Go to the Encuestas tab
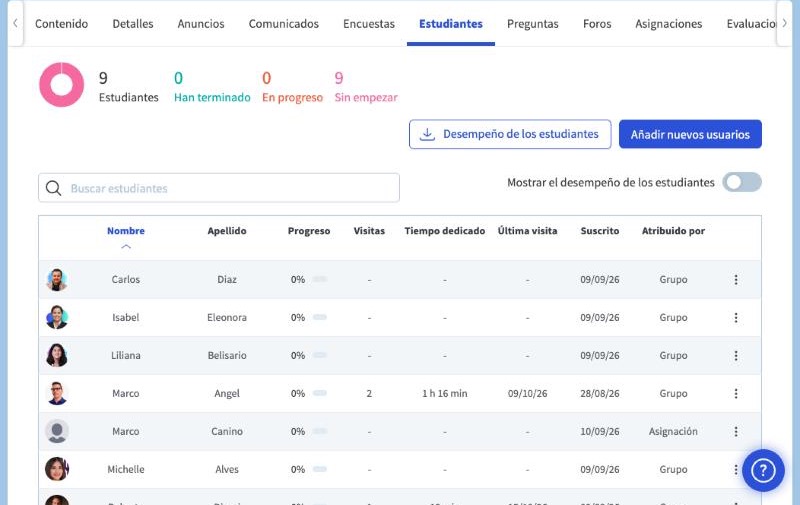Screen dimensions: 800x505 [369, 23]
